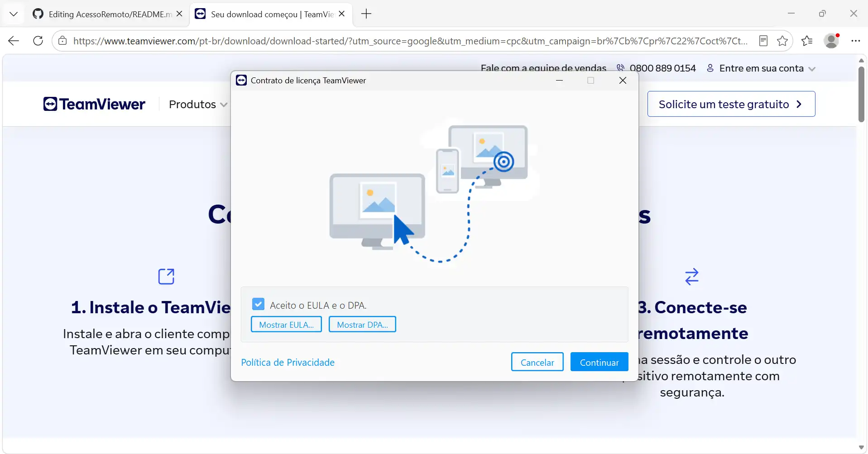Click the Mostrar DPA button
868x454 pixels.
[362, 325]
